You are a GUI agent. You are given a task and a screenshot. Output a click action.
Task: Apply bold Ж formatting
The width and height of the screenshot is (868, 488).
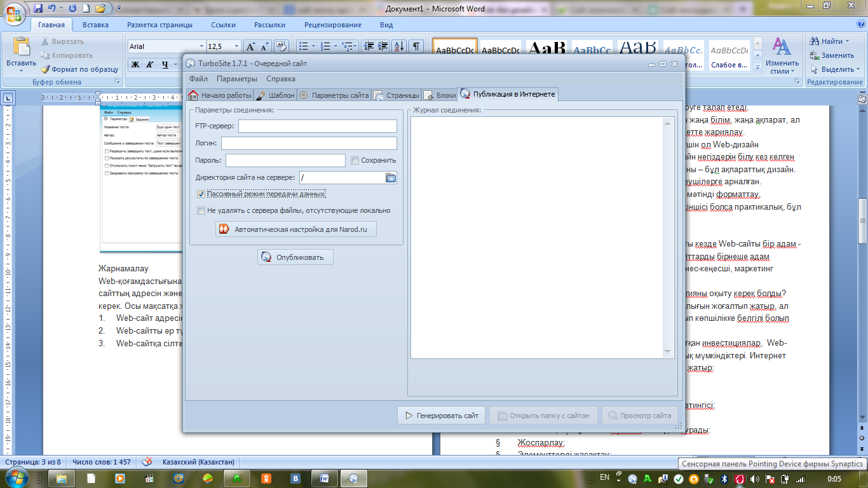pos(135,64)
